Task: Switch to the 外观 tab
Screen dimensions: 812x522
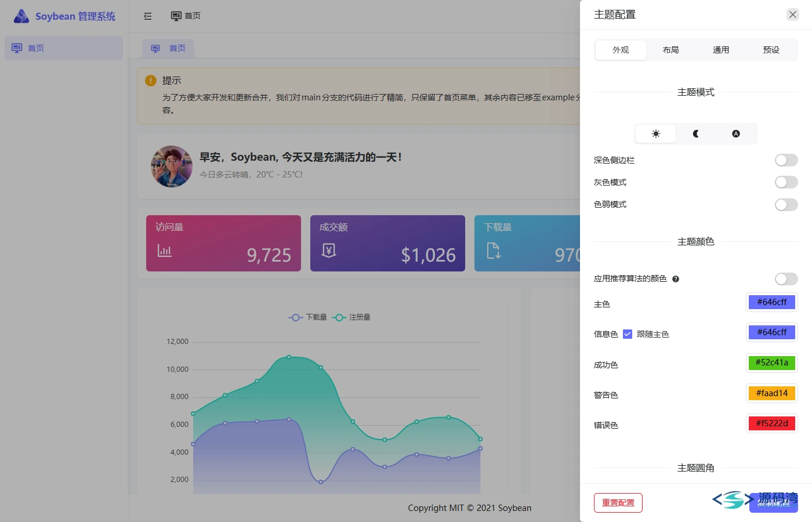Action: click(621, 50)
